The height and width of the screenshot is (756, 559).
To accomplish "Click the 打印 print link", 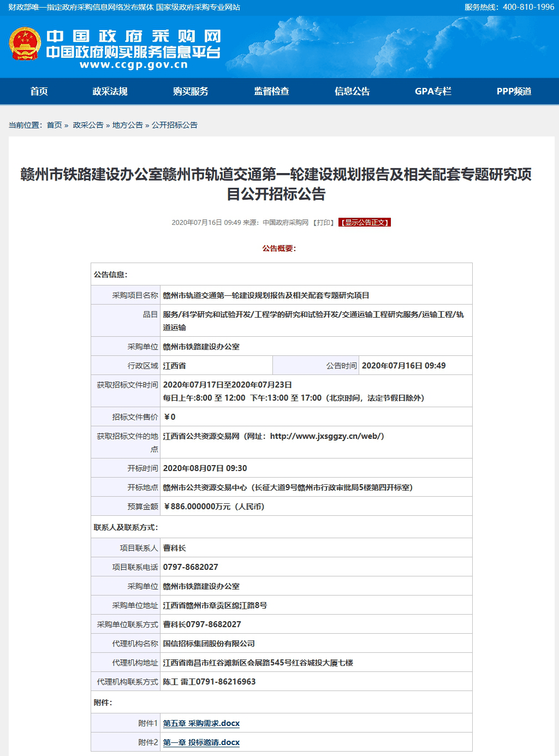I will click(324, 223).
